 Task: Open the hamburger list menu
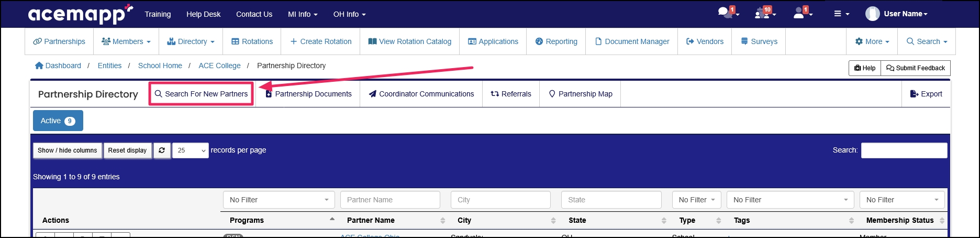(841, 14)
